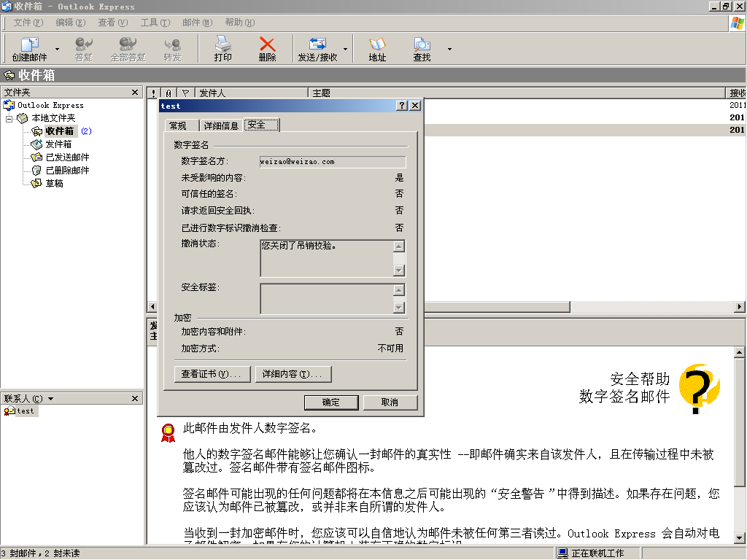Click right arrow of message list horizontal scrollbar
The width and height of the screenshot is (747, 560).
[740, 307]
